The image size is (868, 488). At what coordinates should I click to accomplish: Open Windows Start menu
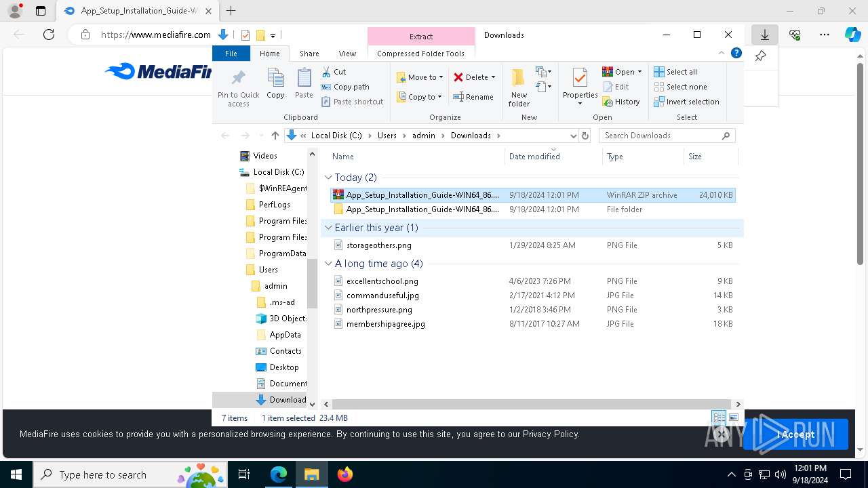[x=16, y=474]
